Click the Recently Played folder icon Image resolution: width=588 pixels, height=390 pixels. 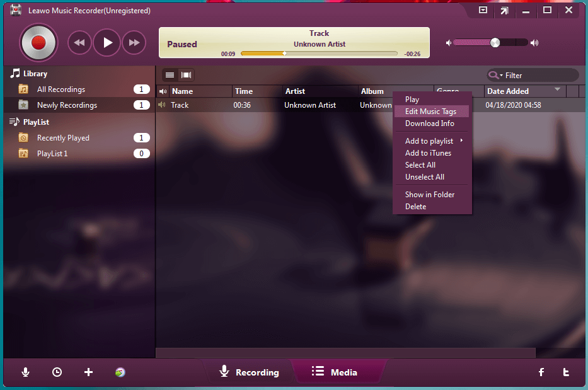[x=23, y=137]
